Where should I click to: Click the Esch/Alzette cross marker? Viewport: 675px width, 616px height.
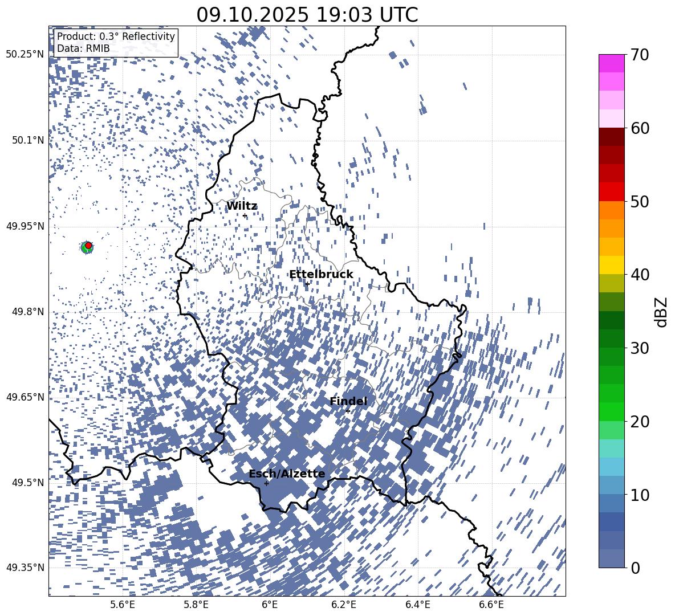[266, 483]
